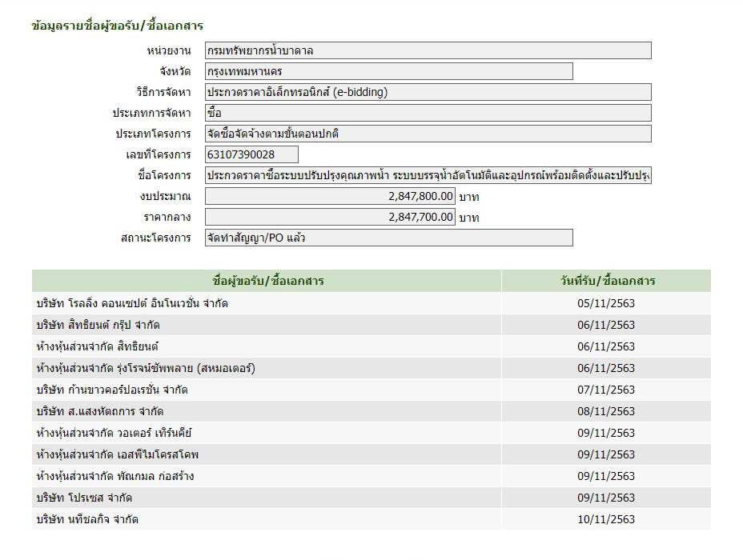
Task: Select row บริษัท โรลลิ่ง คอนเซปต์ อินโนเวชั่น จำกัด
Action: pyautogui.click(x=132, y=303)
